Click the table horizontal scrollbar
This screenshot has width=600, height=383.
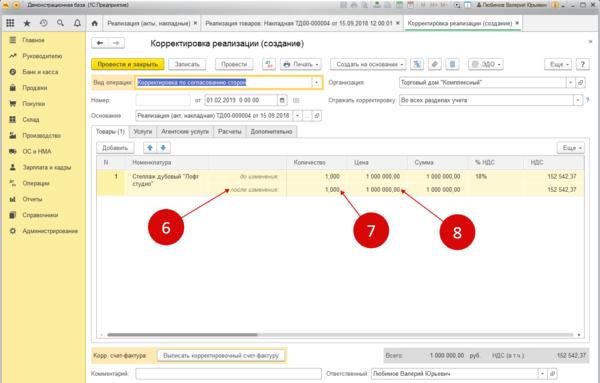183,335
